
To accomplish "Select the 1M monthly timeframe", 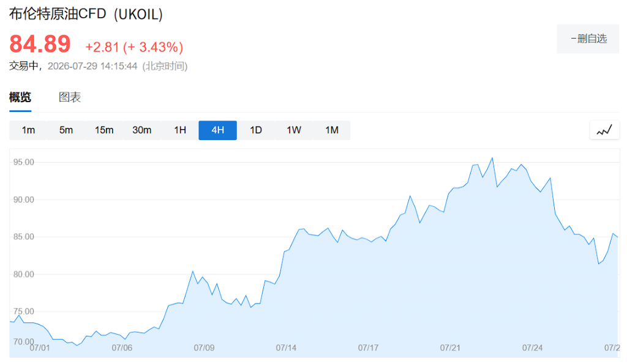I will pyautogui.click(x=332, y=130).
